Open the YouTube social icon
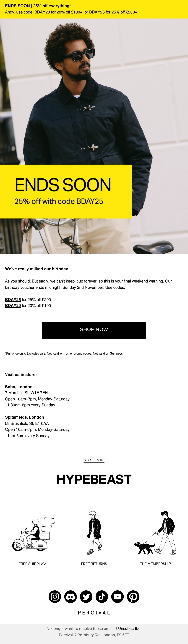This screenshot has width=188, height=644. pyautogui.click(x=118, y=596)
